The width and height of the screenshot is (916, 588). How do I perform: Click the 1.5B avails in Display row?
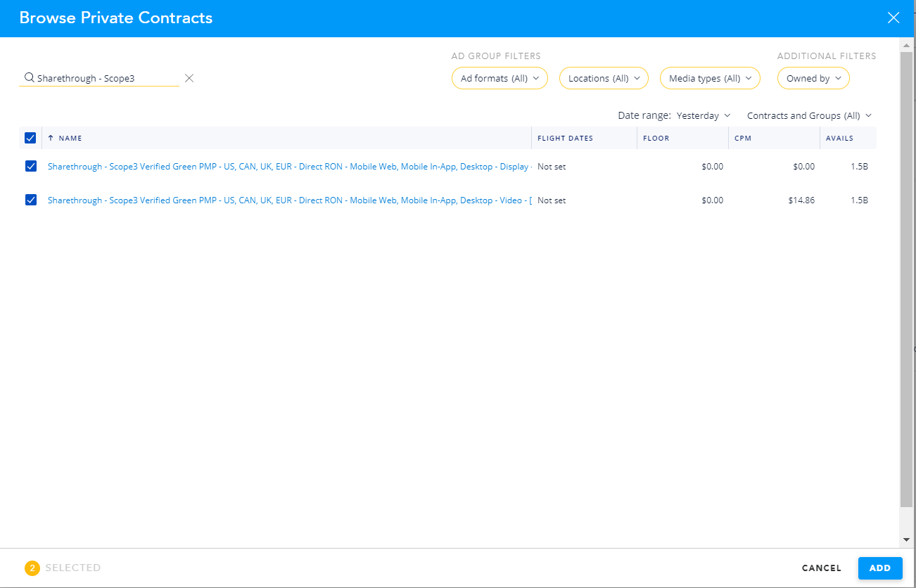(859, 167)
